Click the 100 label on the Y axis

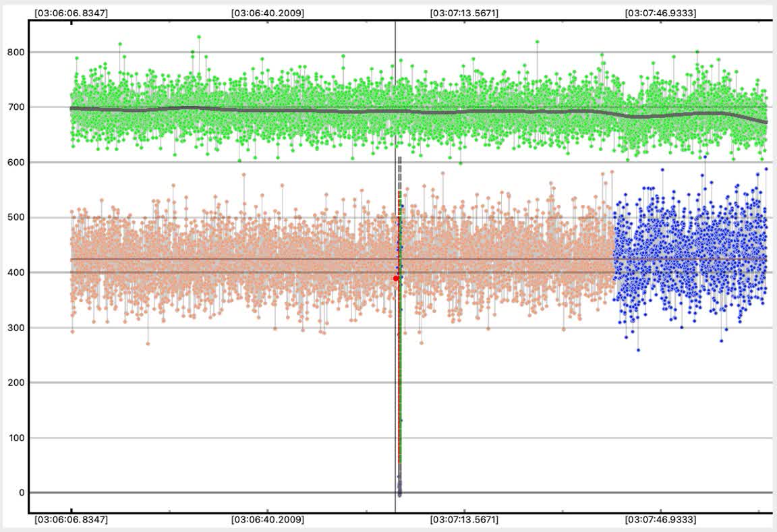(16, 438)
